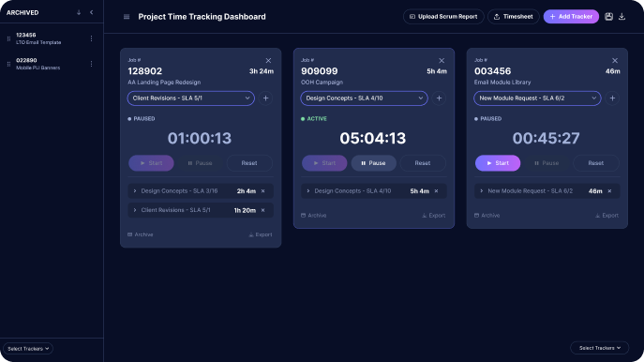The height and width of the screenshot is (362, 644).
Task: Reset timer for job 909099
Action: pos(423,163)
